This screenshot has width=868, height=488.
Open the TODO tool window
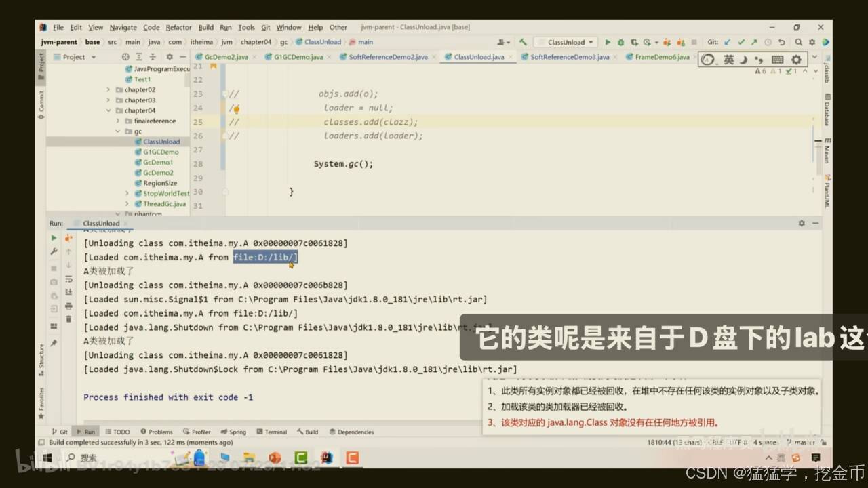117,432
